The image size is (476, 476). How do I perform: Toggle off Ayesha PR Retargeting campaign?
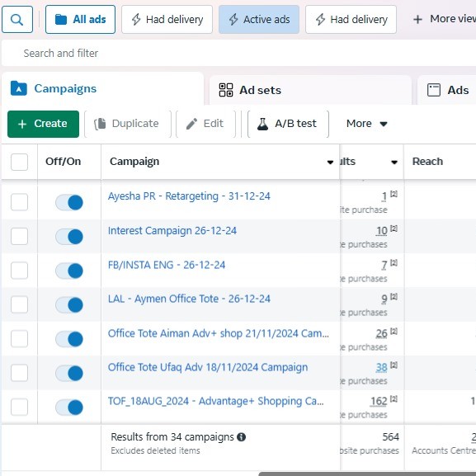[69, 202]
